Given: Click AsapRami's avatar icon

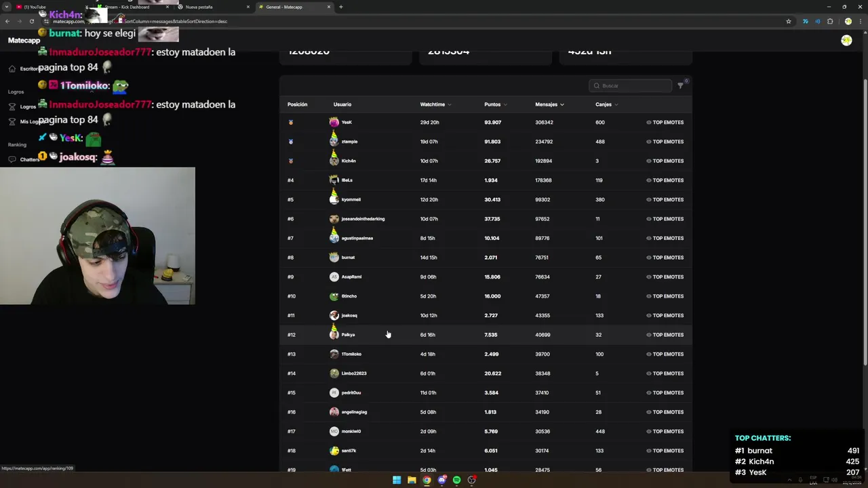Looking at the screenshot, I should coord(334,277).
